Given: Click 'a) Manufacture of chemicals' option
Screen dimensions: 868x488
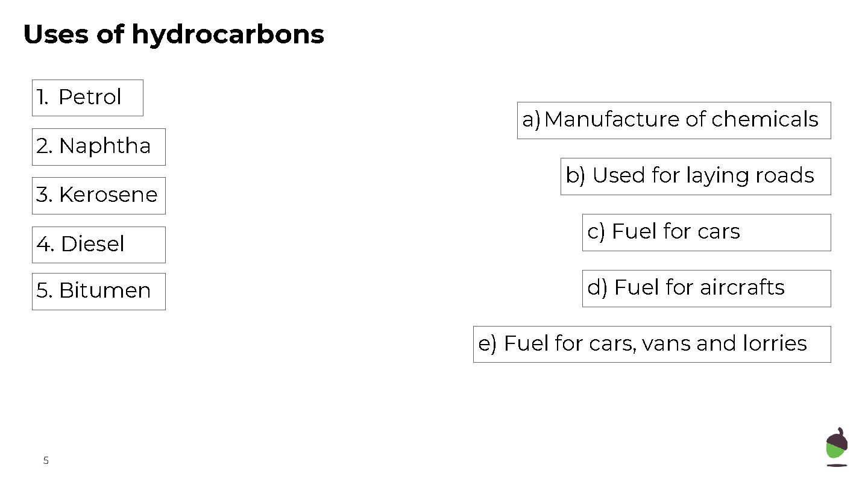Looking at the screenshot, I should (x=673, y=120).
